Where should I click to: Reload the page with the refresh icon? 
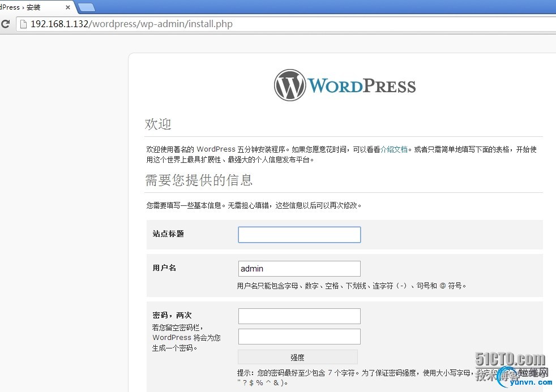5,24
